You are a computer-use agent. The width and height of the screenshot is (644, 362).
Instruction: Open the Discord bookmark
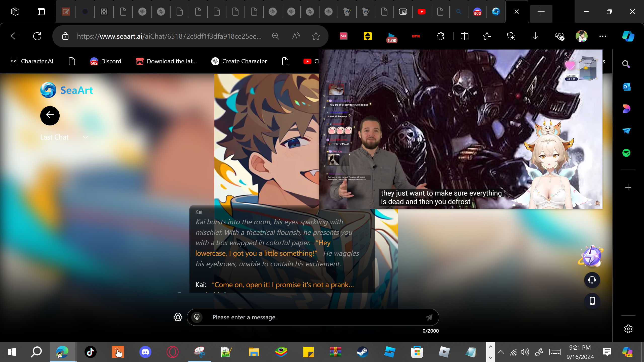pos(106,61)
